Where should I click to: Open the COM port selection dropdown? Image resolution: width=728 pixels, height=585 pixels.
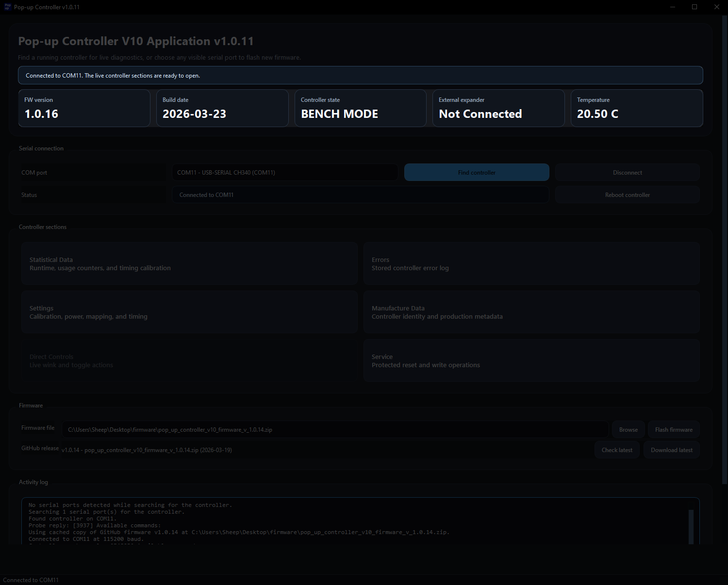click(x=284, y=172)
